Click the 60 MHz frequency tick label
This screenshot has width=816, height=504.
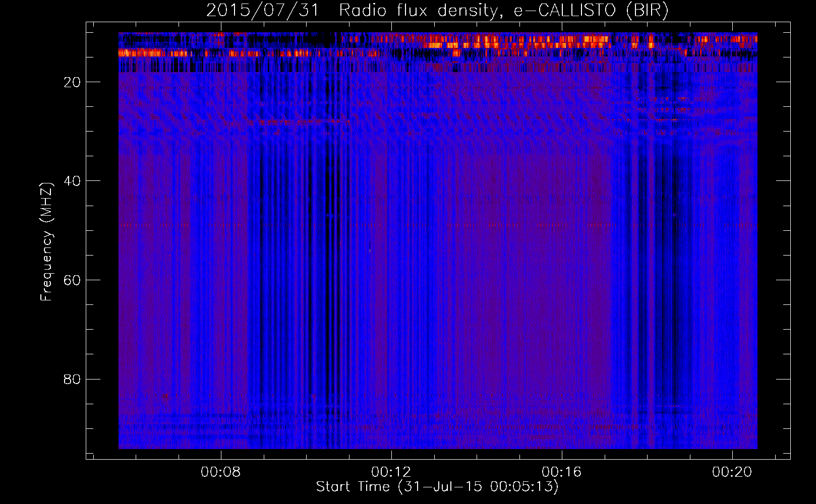point(72,280)
